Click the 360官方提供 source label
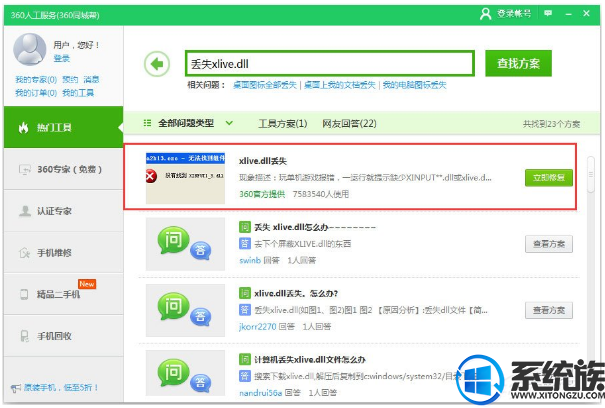 pos(262,194)
